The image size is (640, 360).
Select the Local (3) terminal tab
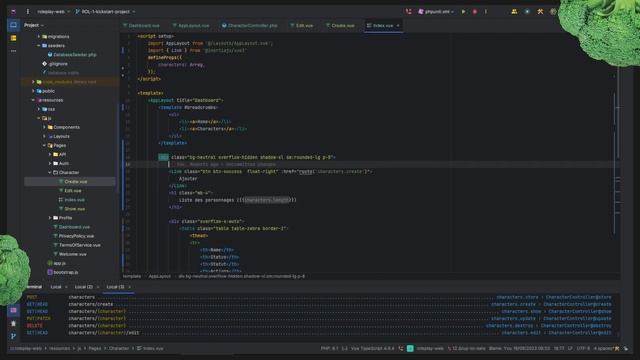pyautogui.click(x=115, y=287)
